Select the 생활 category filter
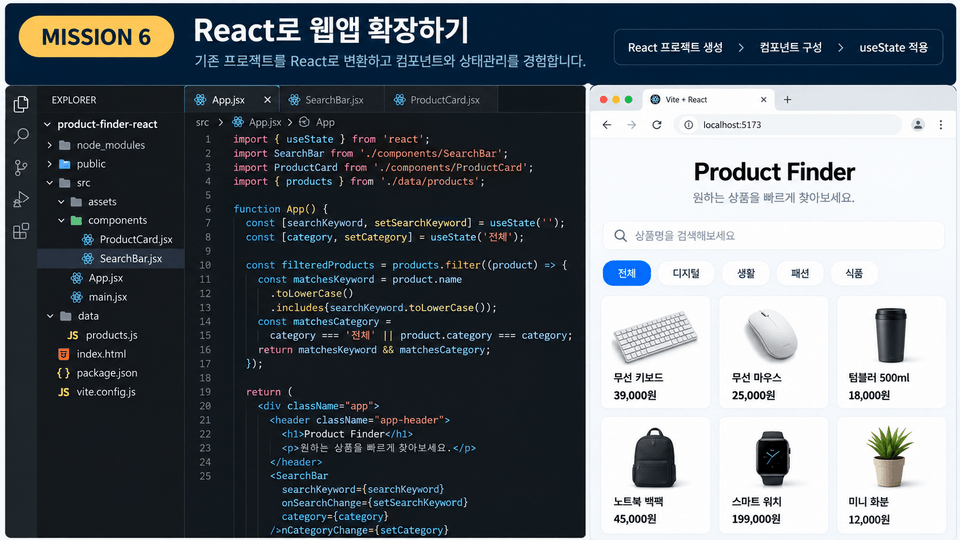This screenshot has width=960, height=540. 746,273
